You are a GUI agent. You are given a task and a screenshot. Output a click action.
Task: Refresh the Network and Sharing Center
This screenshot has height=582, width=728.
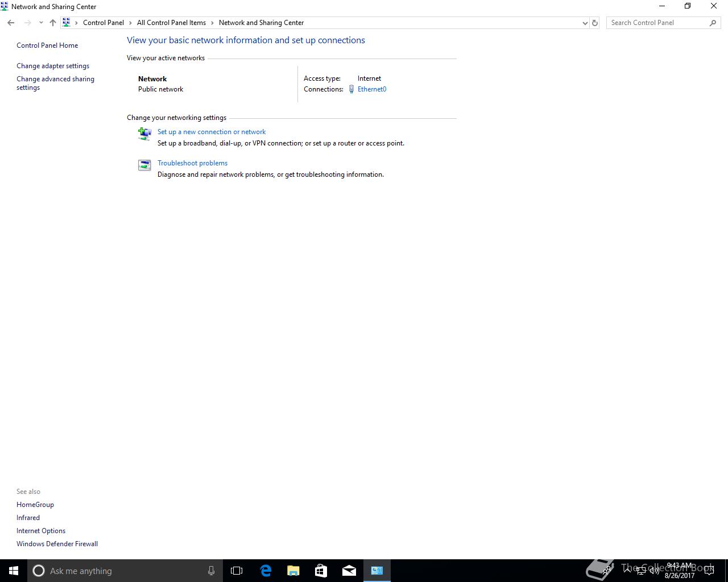click(x=595, y=23)
